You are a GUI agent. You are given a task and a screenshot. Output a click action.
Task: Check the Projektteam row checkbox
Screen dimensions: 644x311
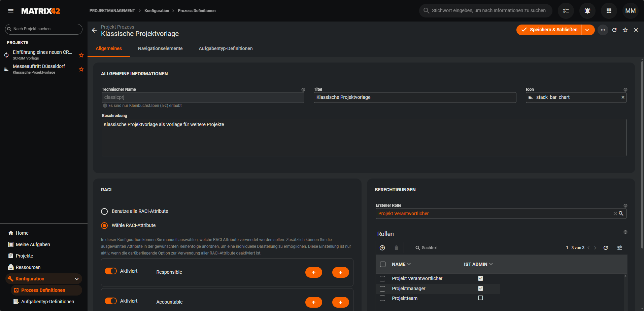pyautogui.click(x=382, y=298)
